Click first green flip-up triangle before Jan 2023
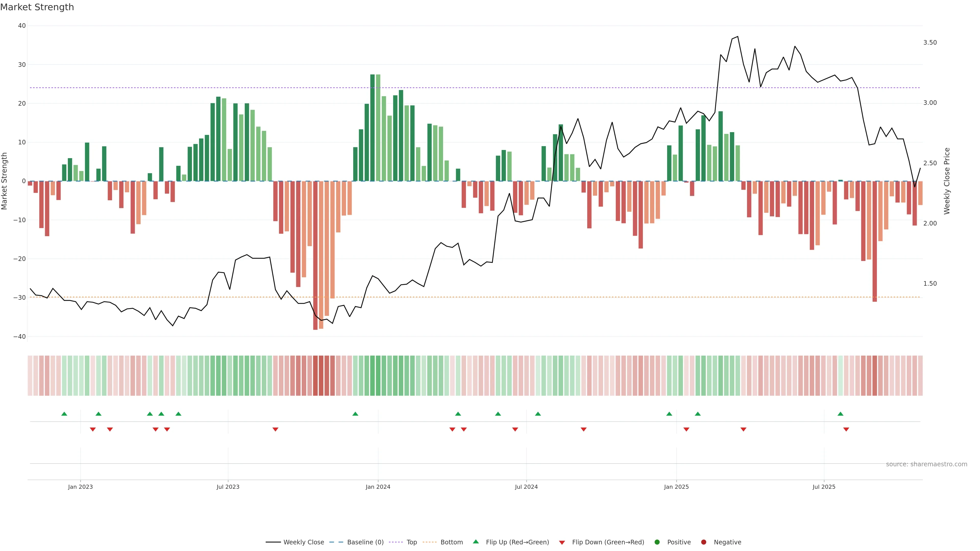The image size is (980, 551). click(64, 414)
